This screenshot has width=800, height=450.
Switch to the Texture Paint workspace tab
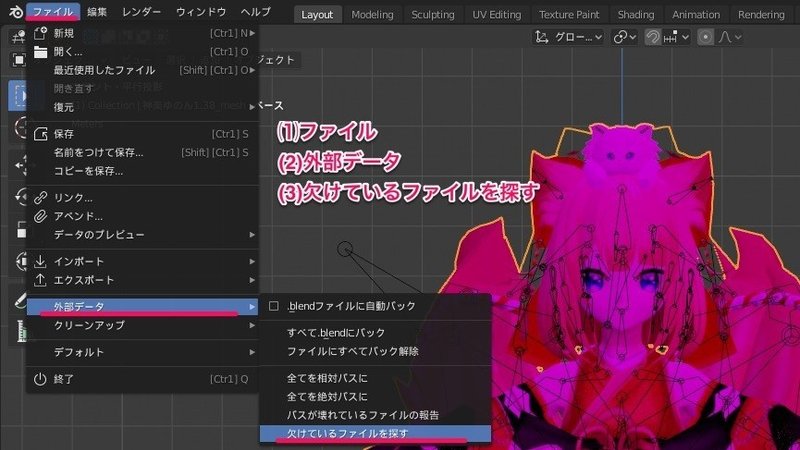(x=569, y=15)
